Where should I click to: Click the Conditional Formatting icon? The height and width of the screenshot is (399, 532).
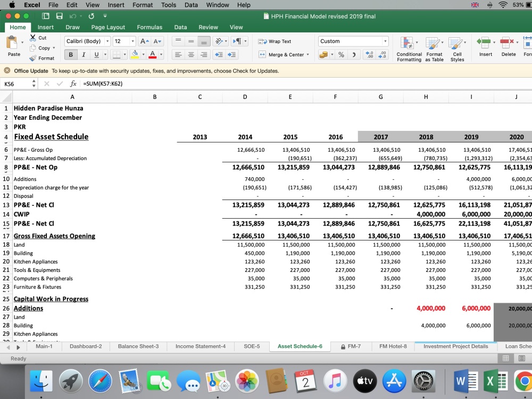pyautogui.click(x=407, y=44)
